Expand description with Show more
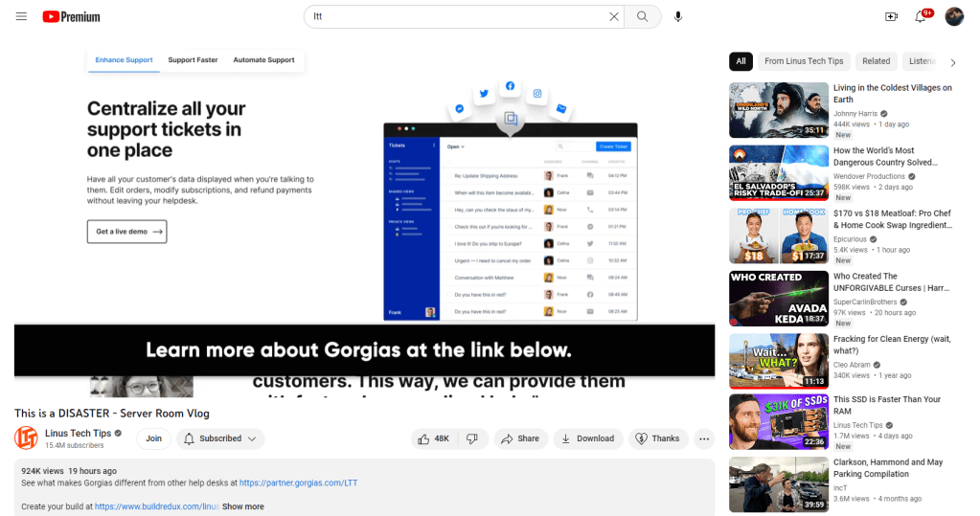Image resolution: width=980 pixels, height=516 pixels. click(243, 506)
